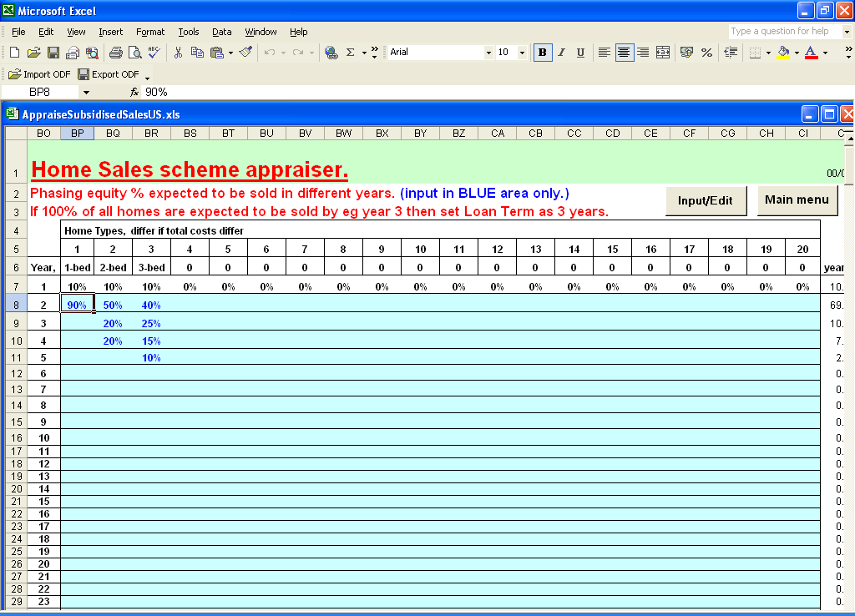Select column header CA
The height and width of the screenshot is (616, 855).
pyautogui.click(x=498, y=134)
